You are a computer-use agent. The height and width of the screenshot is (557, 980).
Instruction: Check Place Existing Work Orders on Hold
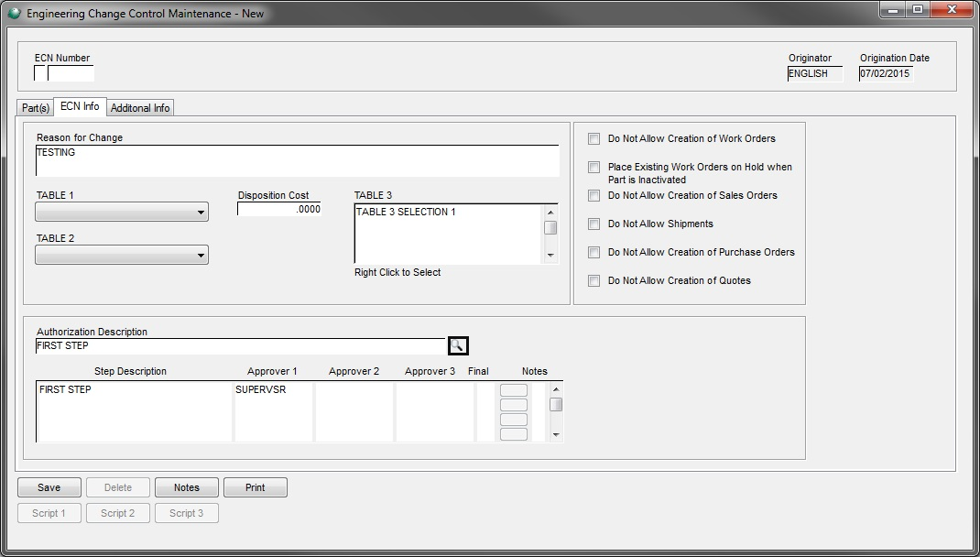593,167
